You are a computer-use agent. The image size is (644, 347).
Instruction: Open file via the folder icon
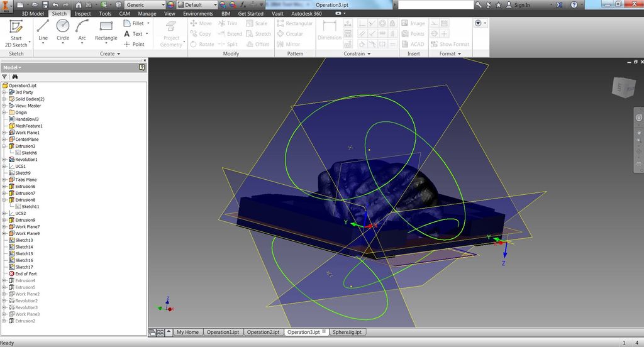[x=35, y=5]
